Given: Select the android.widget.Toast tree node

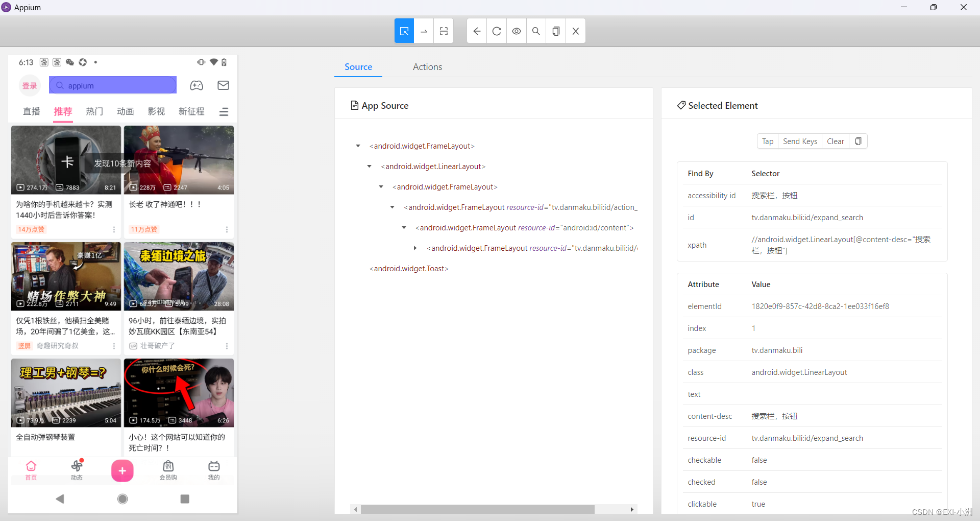Looking at the screenshot, I should tap(409, 269).
